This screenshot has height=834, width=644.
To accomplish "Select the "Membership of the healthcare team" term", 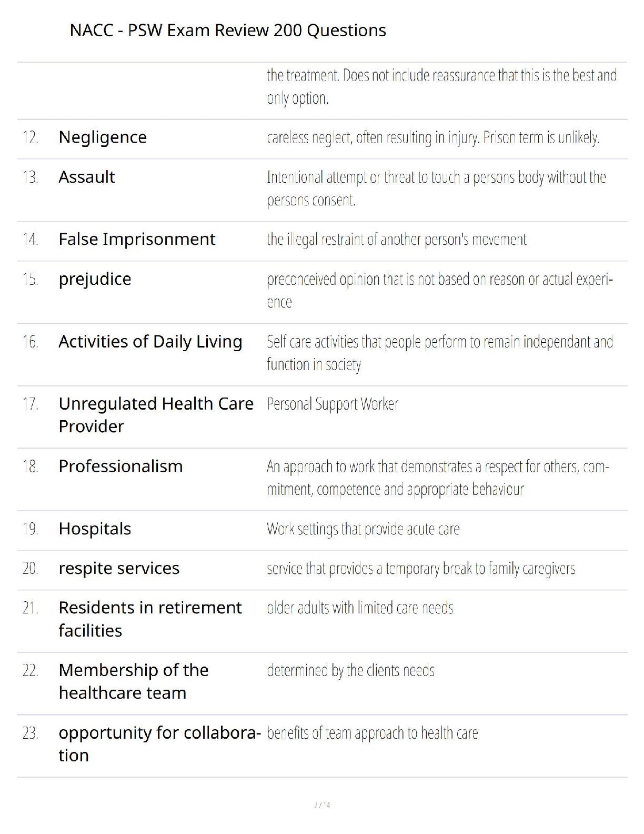I will pyautogui.click(x=134, y=681).
